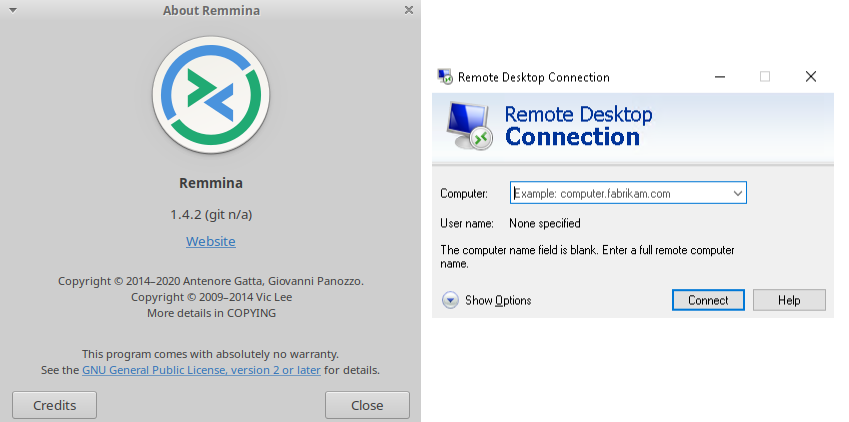Click the monitor icon in Remote Desktop banner
Viewport: 849px width, 422px height.
pos(469,126)
